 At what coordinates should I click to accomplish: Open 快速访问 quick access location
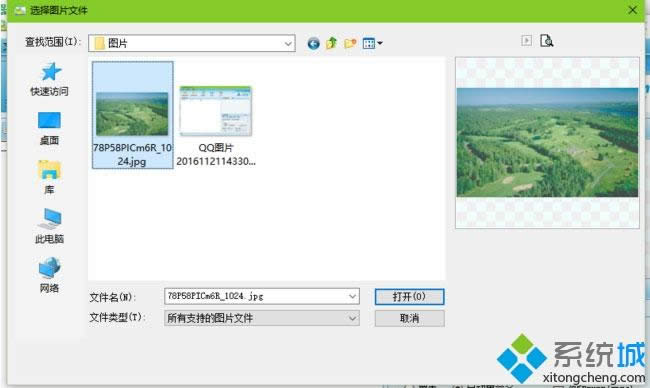pos(49,80)
